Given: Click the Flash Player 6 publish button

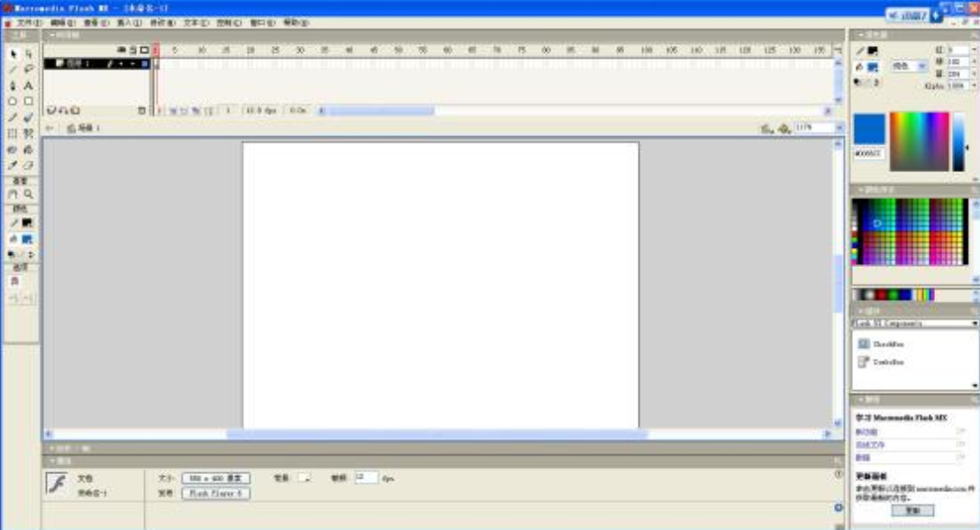Looking at the screenshot, I should point(215,493).
